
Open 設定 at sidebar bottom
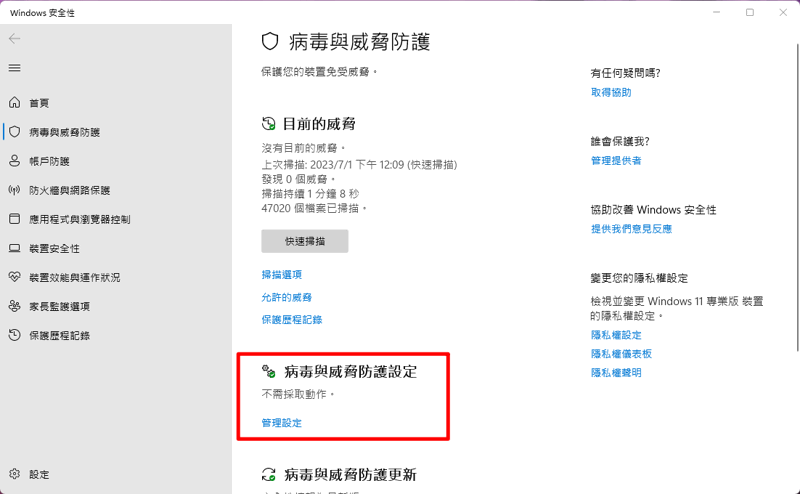pos(39,475)
